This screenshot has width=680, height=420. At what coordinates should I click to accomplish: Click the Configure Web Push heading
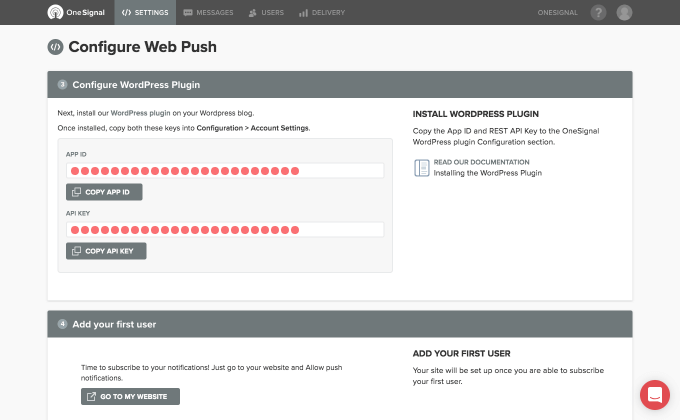tap(142, 47)
